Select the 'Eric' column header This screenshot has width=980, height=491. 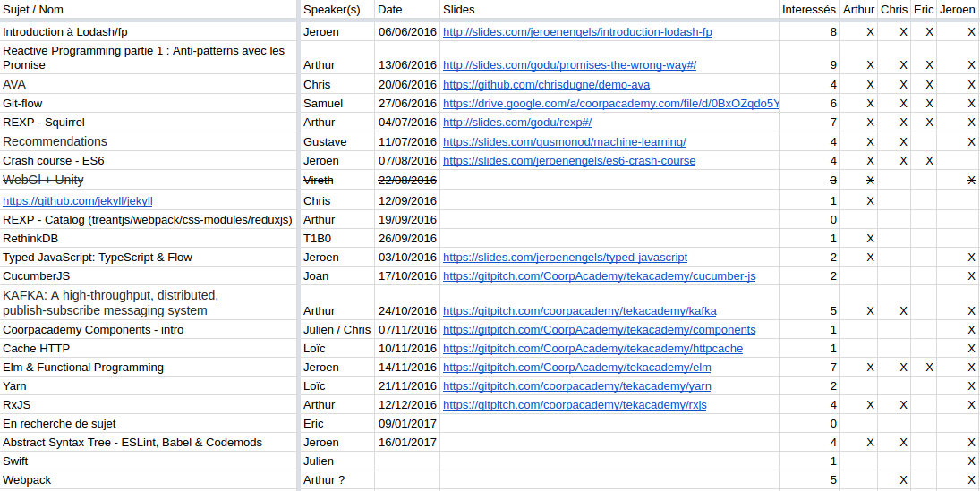coord(924,9)
